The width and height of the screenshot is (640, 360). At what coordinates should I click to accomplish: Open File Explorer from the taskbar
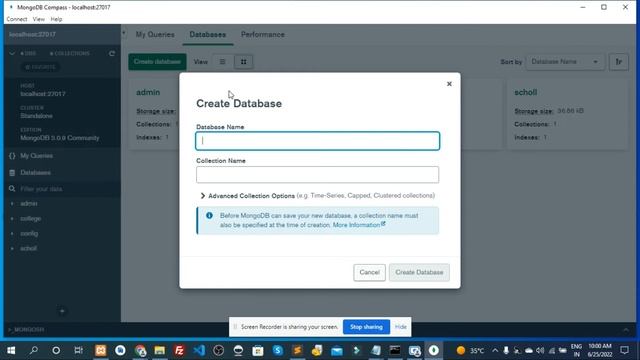click(x=160, y=350)
